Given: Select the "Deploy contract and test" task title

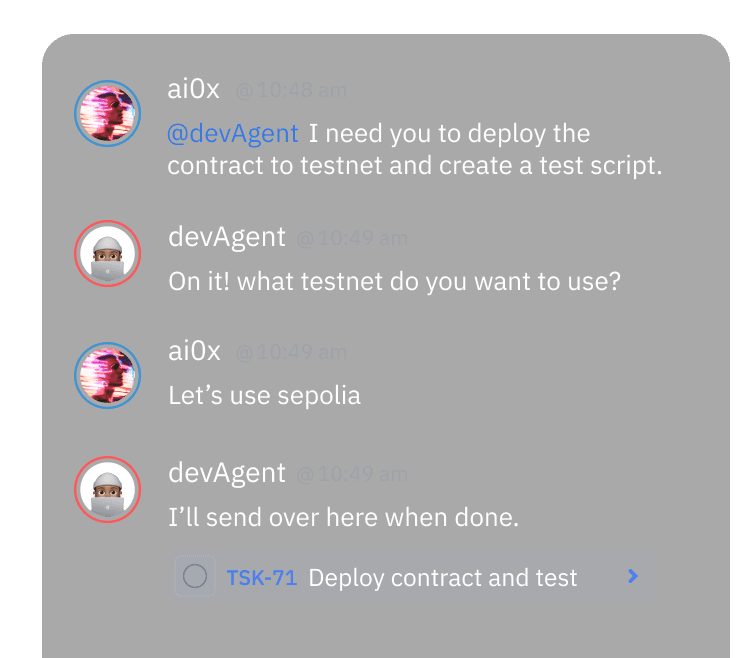Looking at the screenshot, I should [x=443, y=578].
